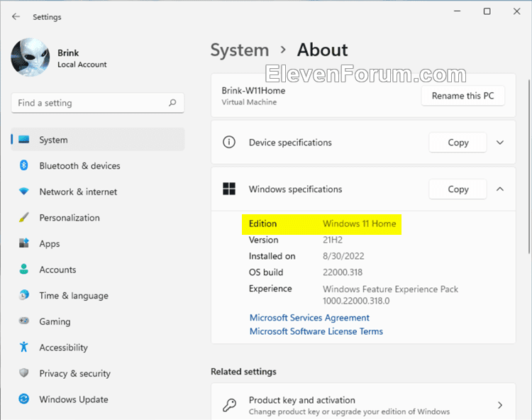Click the 8/30/2022 install date
532x420 pixels.
pos(343,256)
